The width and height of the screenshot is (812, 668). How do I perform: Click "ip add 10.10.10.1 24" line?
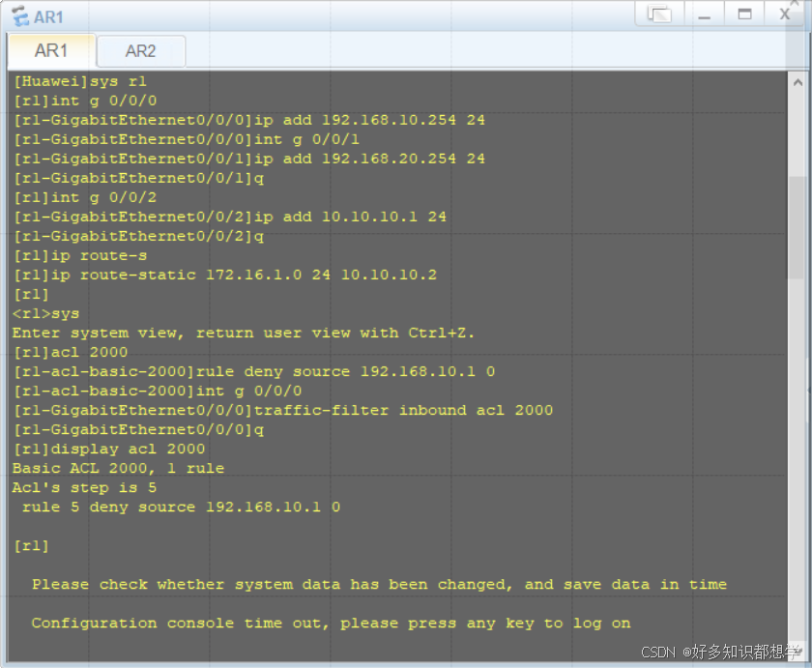click(x=229, y=217)
